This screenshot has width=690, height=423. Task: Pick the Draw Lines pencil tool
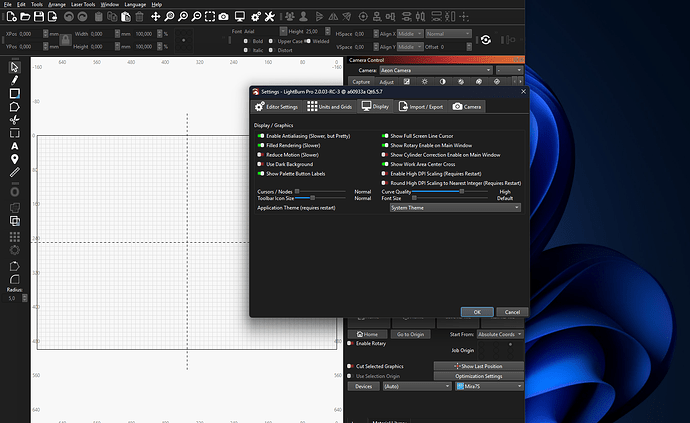coord(15,80)
